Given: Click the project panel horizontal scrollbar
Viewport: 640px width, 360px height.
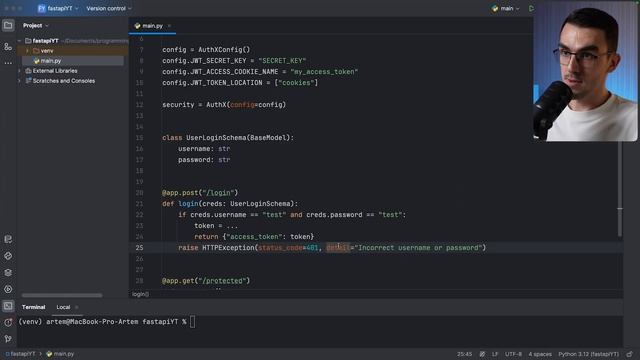Looking at the screenshot, I should (62, 295).
